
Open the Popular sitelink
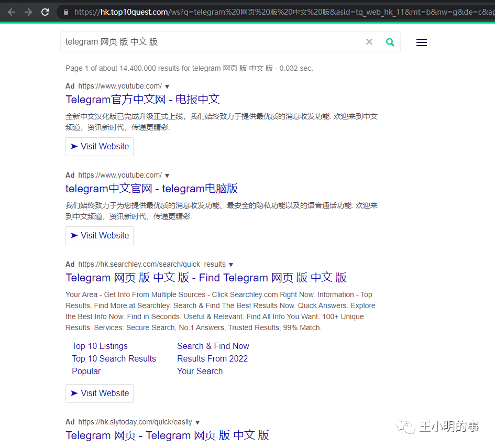pyautogui.click(x=86, y=371)
